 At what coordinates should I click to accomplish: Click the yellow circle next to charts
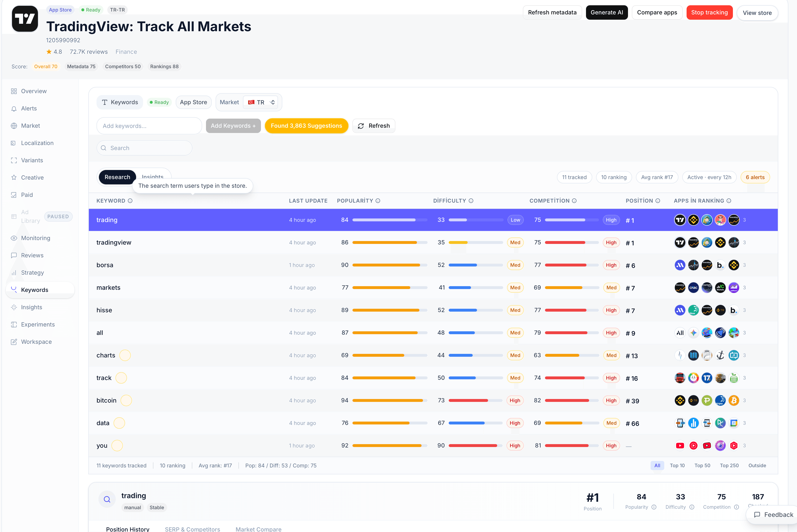pyautogui.click(x=125, y=356)
